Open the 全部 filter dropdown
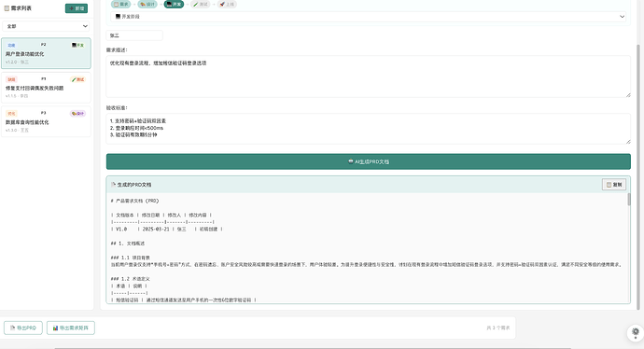 coord(46,26)
